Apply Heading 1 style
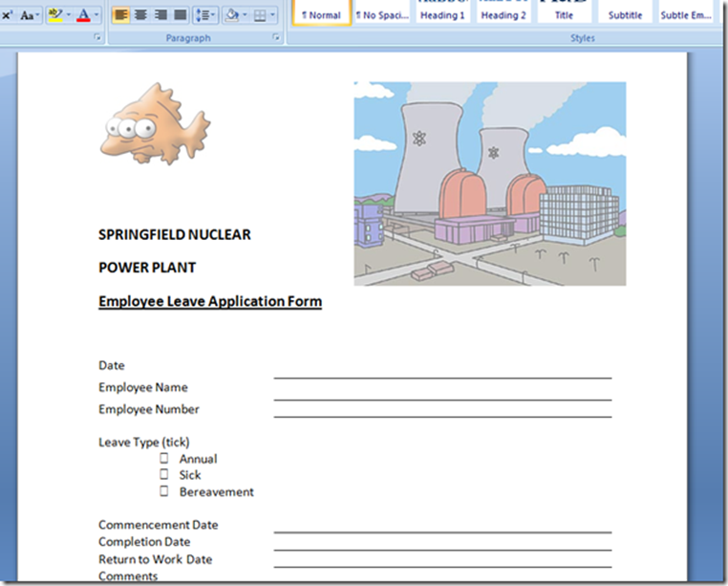728x586 pixels. click(x=442, y=13)
